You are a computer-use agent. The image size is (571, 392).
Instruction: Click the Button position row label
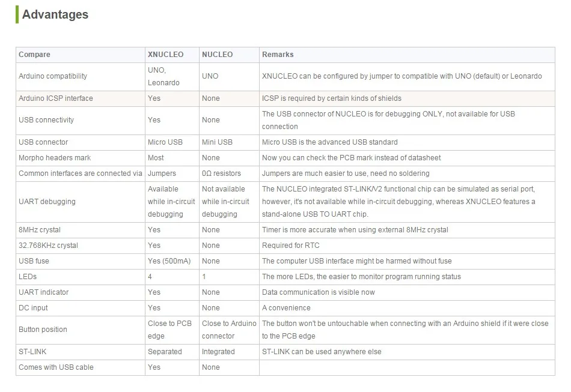point(43,330)
